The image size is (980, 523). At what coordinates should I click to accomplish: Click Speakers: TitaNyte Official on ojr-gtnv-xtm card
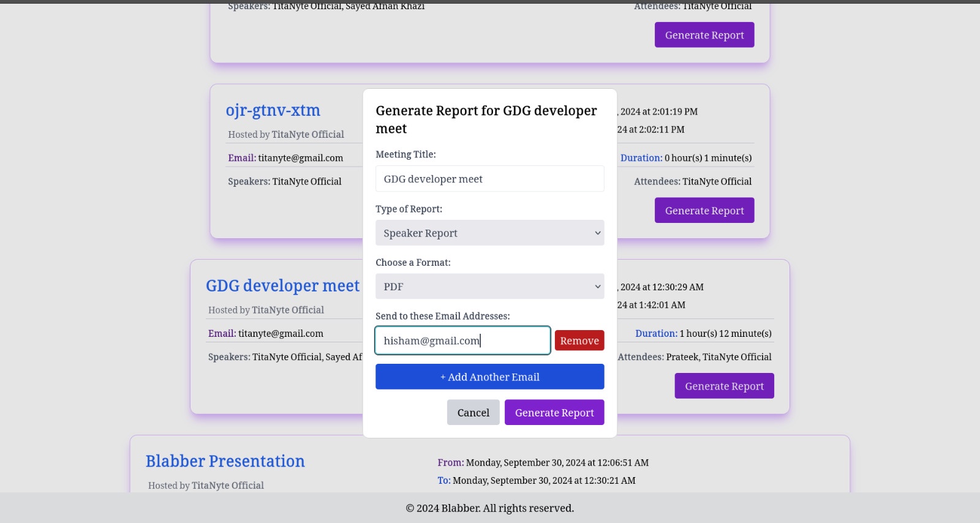point(285,181)
